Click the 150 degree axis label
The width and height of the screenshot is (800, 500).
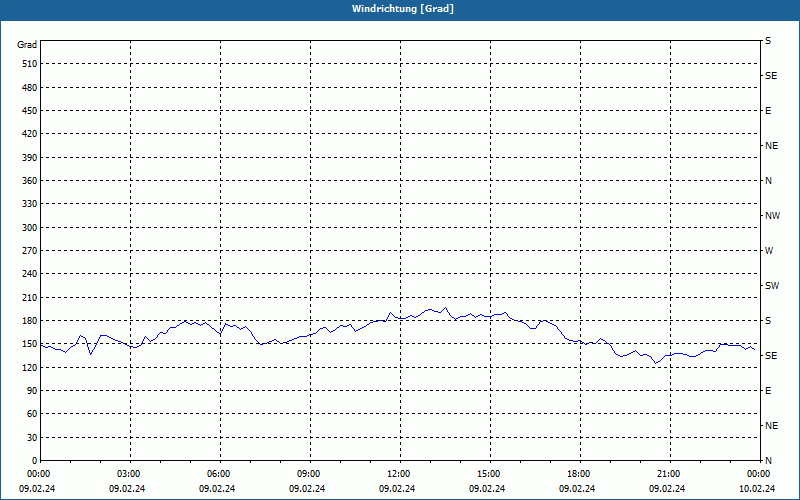click(30, 344)
